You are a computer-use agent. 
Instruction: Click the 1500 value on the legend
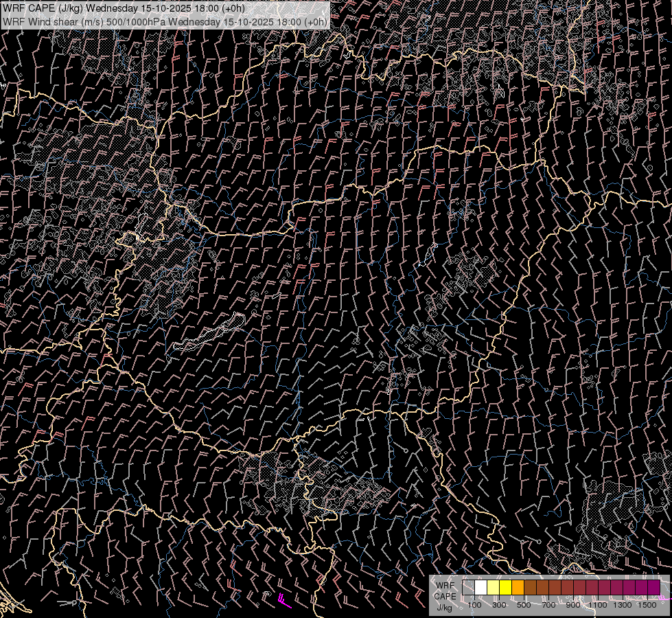click(x=647, y=605)
